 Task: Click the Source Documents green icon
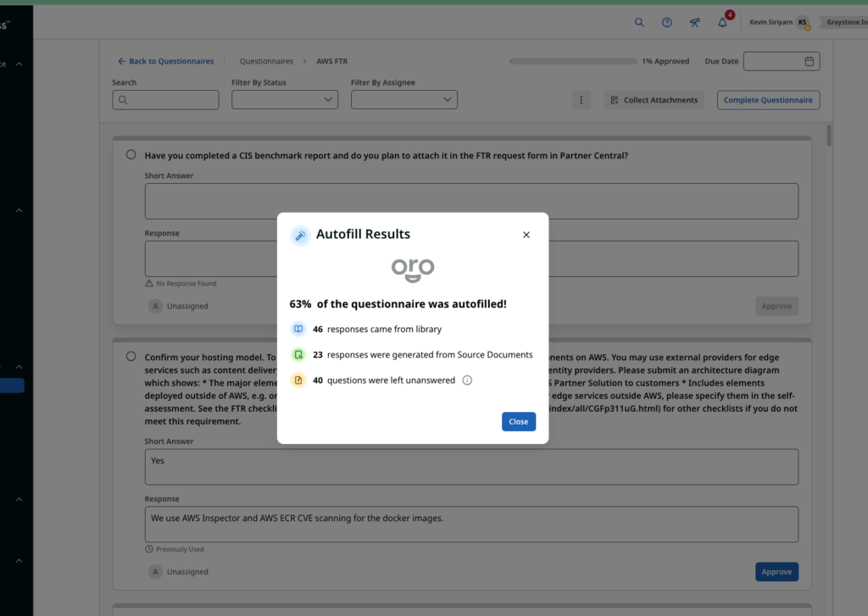298,354
